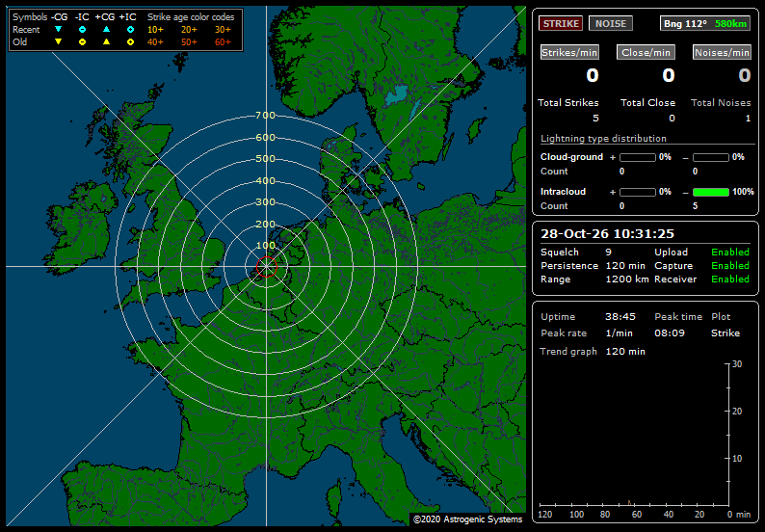Viewport: 765px width, 532px height.
Task: Click the Old +CG yellow up-triangle symbol
Action: click(106, 42)
